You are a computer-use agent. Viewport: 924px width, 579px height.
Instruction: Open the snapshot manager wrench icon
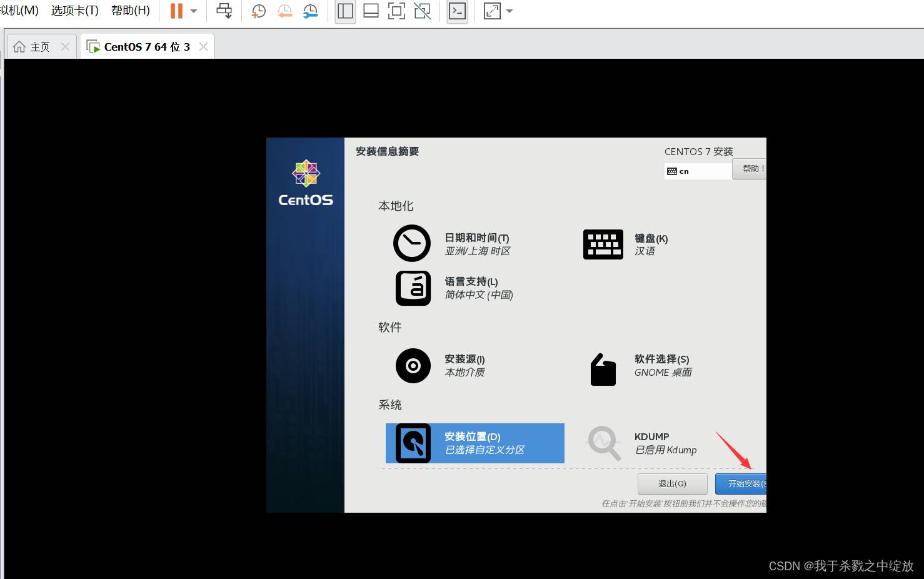tap(310, 11)
